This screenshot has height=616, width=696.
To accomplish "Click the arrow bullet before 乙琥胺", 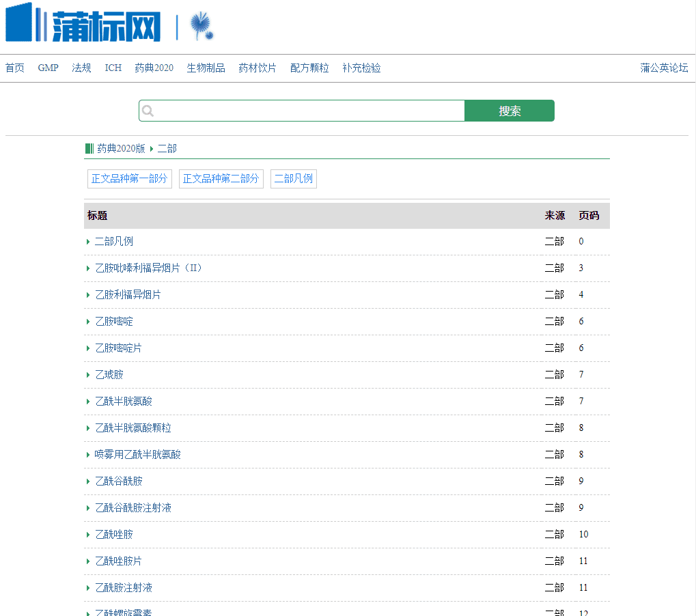I will [88, 375].
